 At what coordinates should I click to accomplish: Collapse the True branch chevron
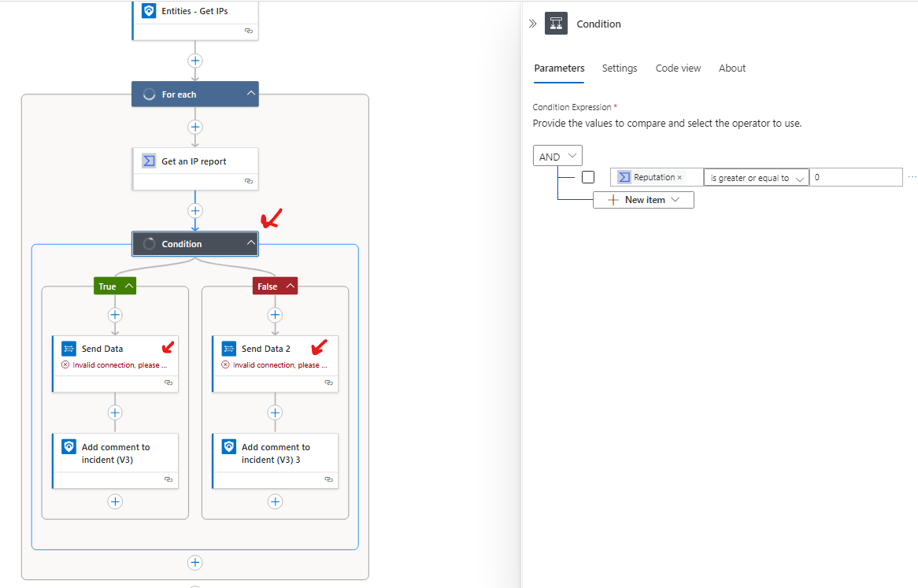(131, 285)
